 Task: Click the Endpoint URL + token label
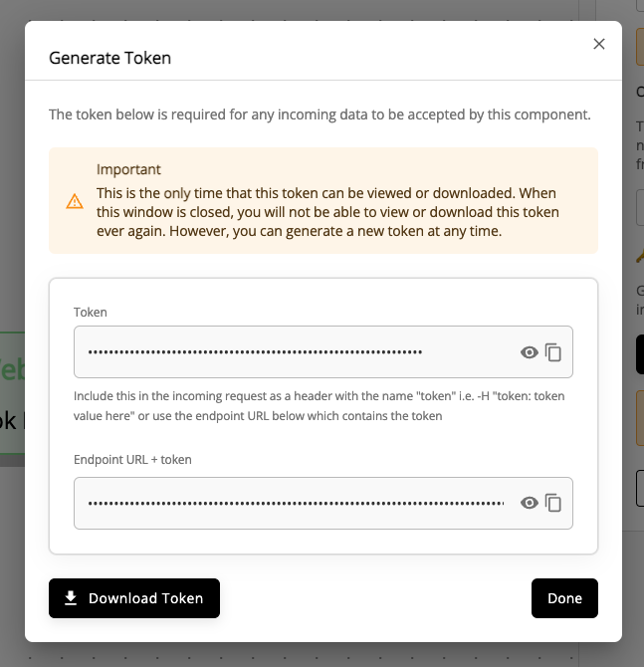(132, 460)
